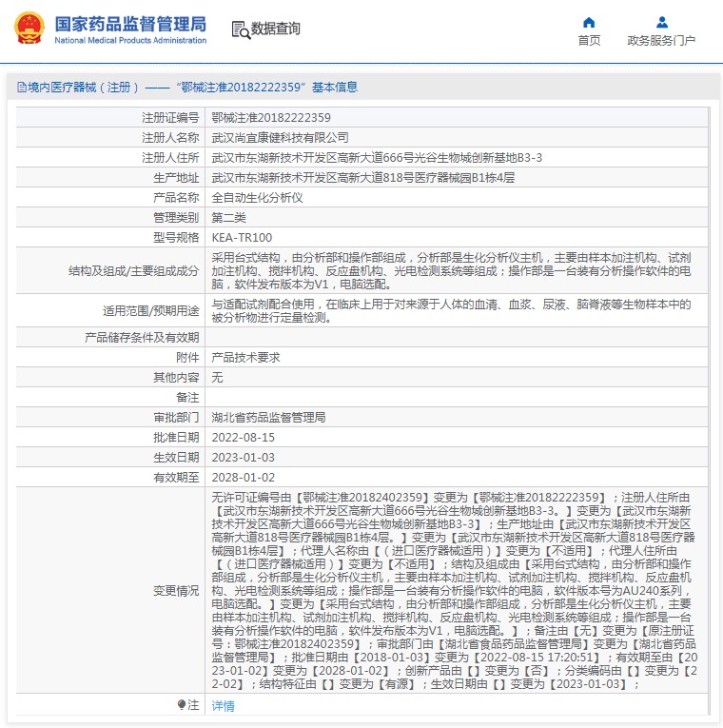Select the 其他内容 value 无
Viewport: 723px width, 728px height.
(217, 377)
